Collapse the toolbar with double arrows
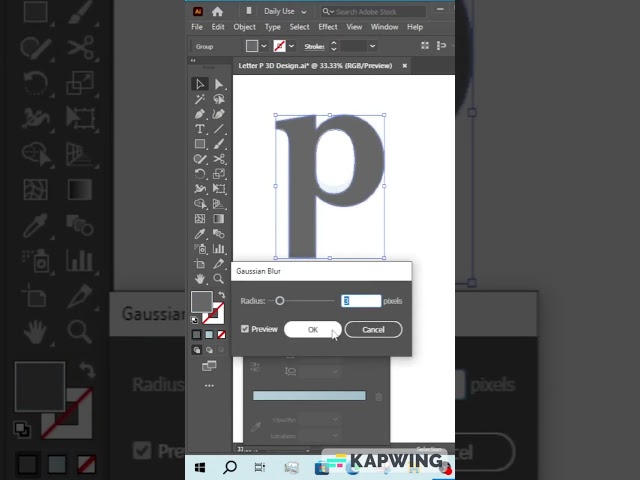Viewport: 640px width, 480px height. point(193,60)
